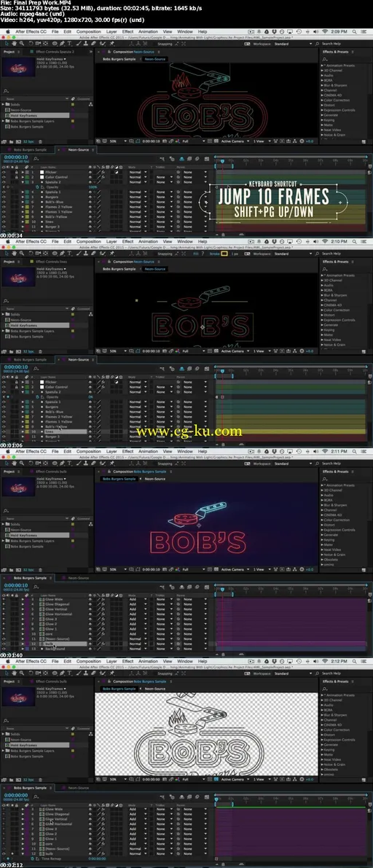Open the Layer menu in the 2:10 PM frame
The image size is (373, 868).
111,242
